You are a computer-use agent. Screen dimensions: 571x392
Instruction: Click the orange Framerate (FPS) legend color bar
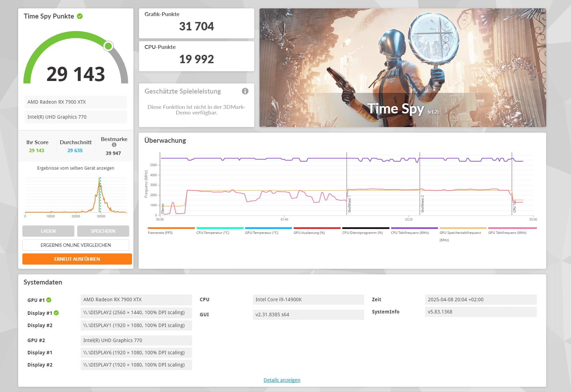[171, 228]
